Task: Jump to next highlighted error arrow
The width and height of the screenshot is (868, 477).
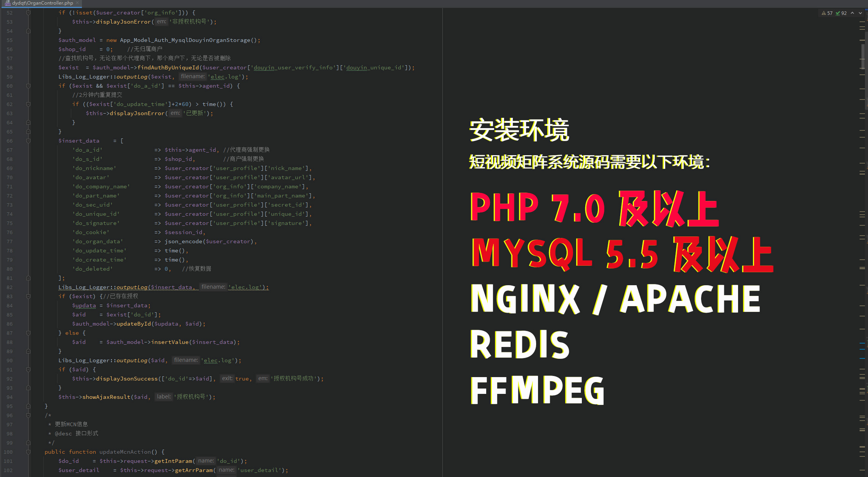Action: [860, 13]
